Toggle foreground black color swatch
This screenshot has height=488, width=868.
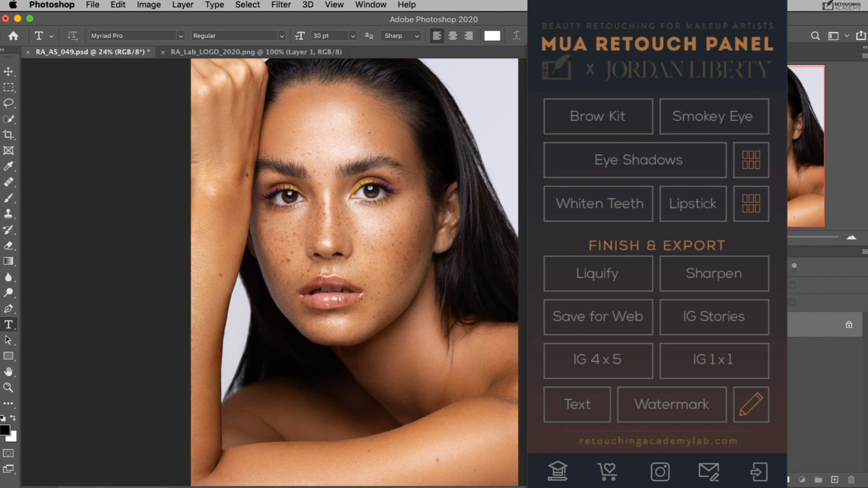[5, 431]
